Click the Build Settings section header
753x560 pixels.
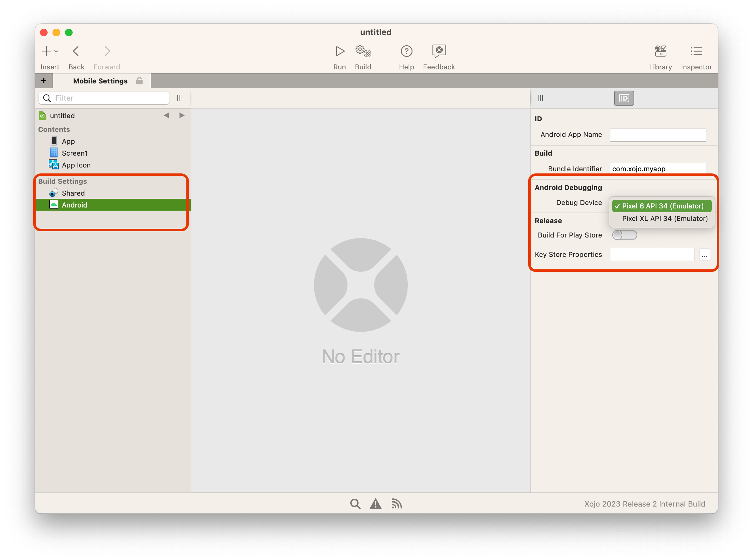tap(63, 181)
